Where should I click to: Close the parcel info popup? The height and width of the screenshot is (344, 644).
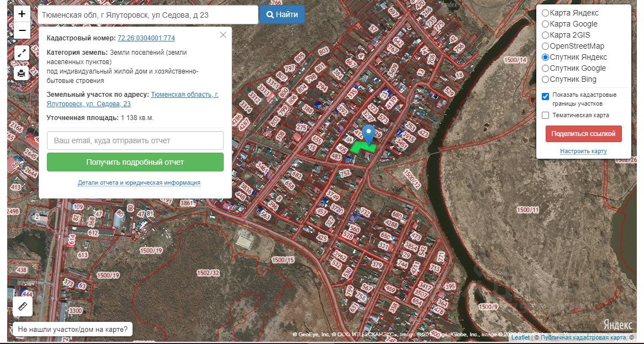tap(223, 35)
